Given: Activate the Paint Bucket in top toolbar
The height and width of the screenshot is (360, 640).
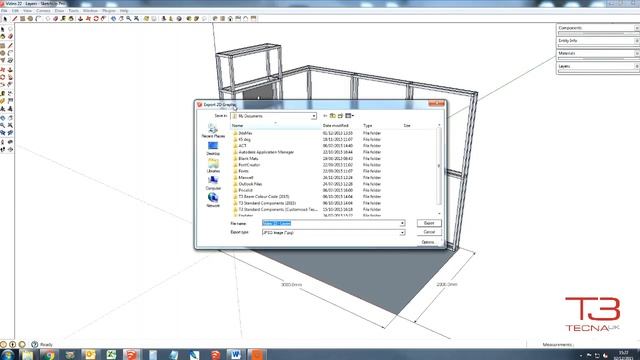Looking at the screenshot, I should 71,19.
